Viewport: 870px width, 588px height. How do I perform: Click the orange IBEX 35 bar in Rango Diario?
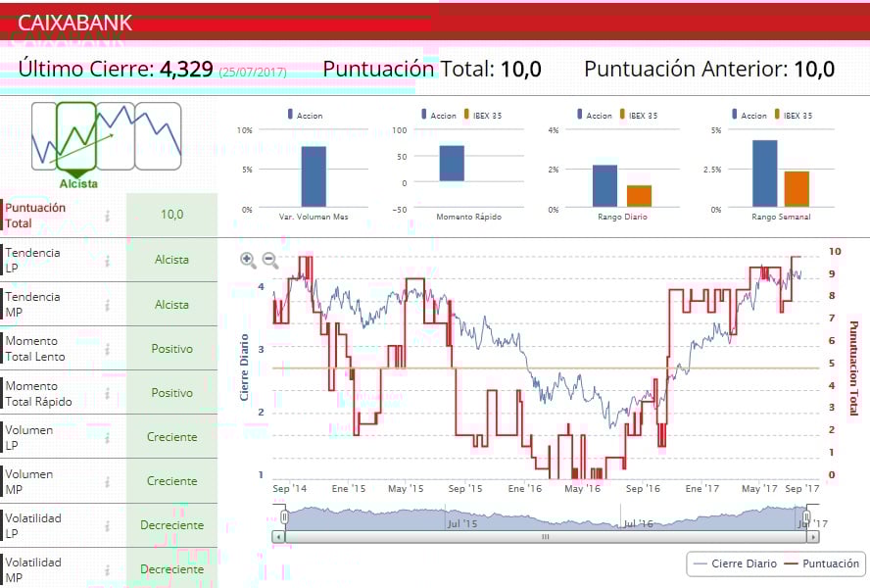point(639,196)
